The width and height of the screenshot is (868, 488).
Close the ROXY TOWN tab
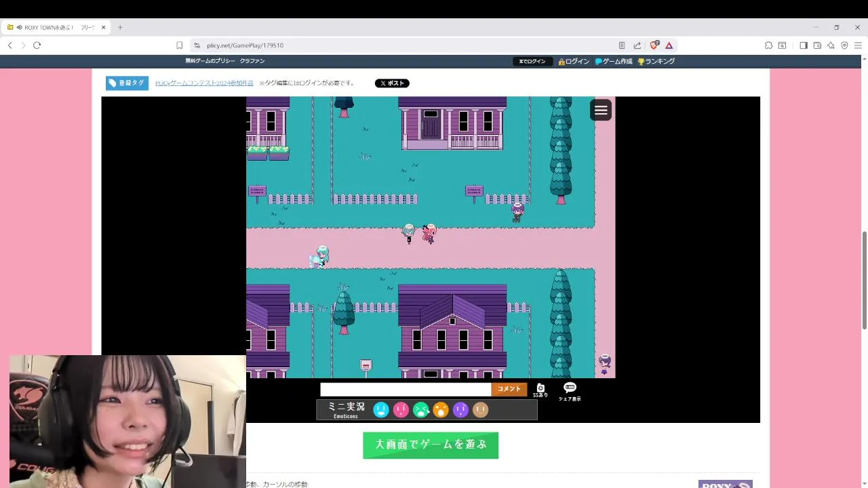tap(103, 28)
